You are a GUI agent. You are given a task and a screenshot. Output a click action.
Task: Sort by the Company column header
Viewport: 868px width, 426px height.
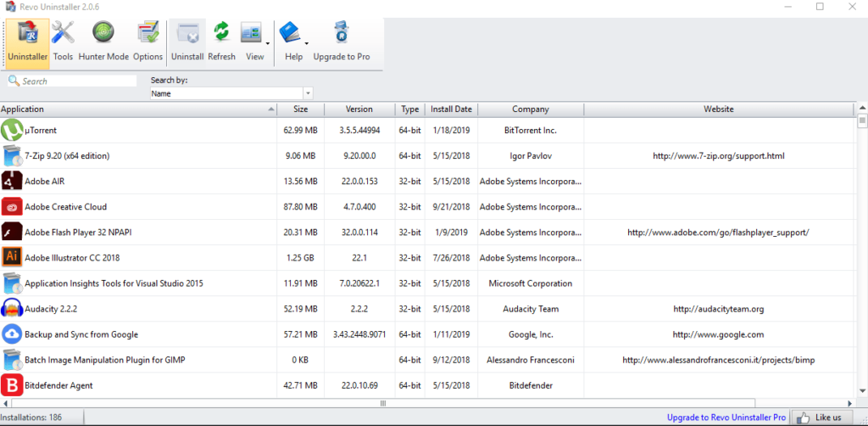click(x=531, y=109)
